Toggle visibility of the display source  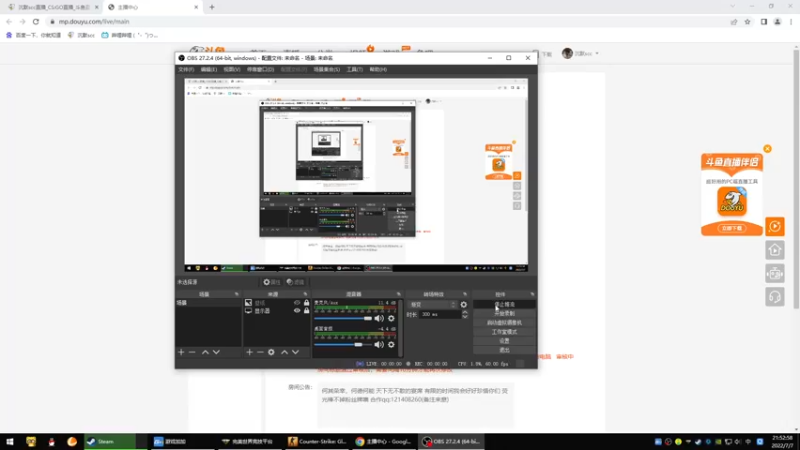tap(297, 311)
